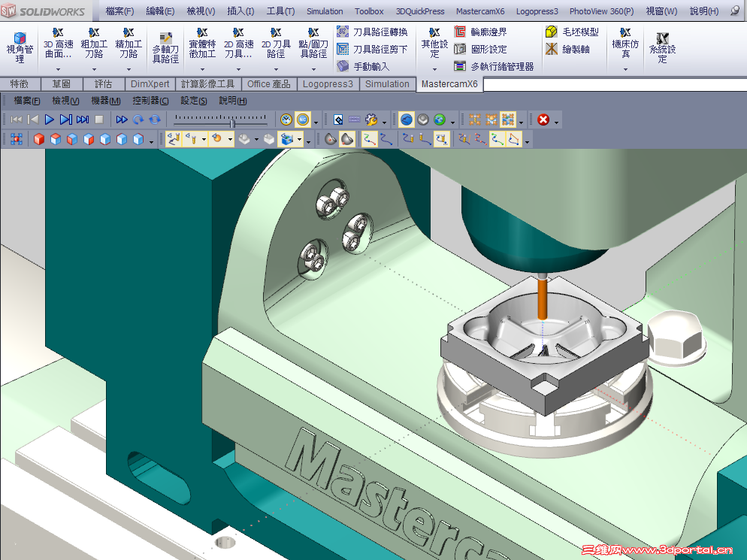Viewport: 747px width, 560px height.
Task: Select the all-red cube view icon
Action: tap(39, 139)
